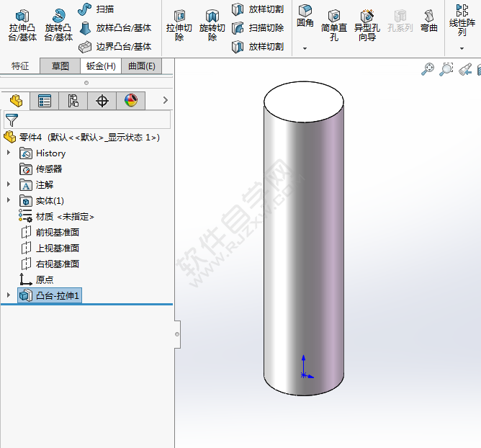Click the Zoom to Fit view icon
Screen dimensions: 481x448
point(428,69)
